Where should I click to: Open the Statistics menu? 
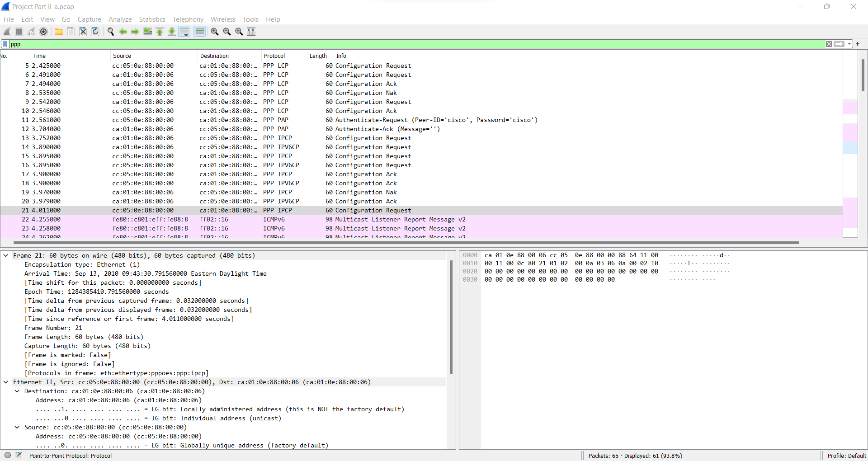(152, 19)
